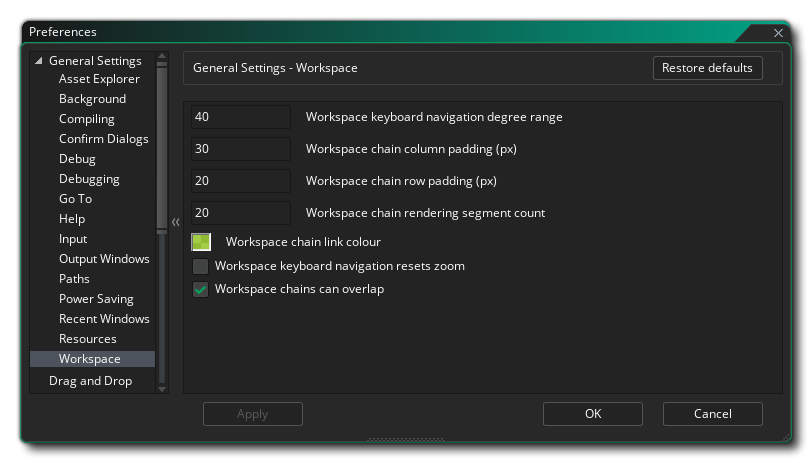Go to Power Saving settings
812x463 pixels.
click(x=96, y=299)
